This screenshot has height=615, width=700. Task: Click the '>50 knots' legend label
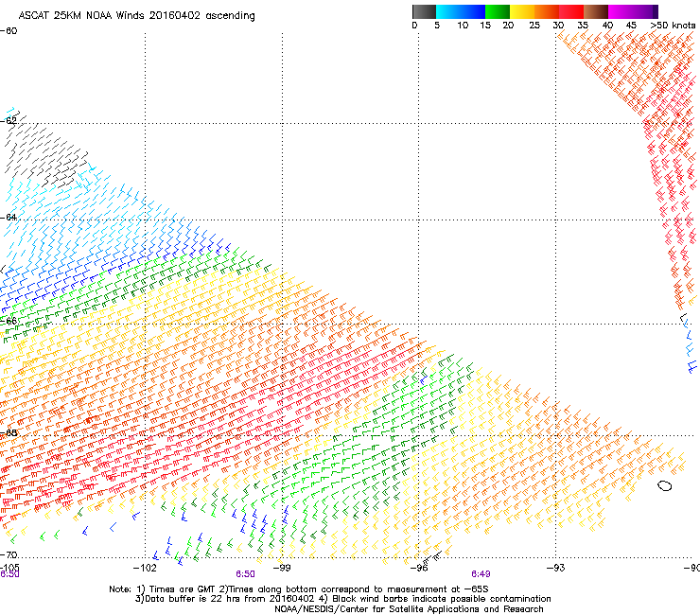673,26
